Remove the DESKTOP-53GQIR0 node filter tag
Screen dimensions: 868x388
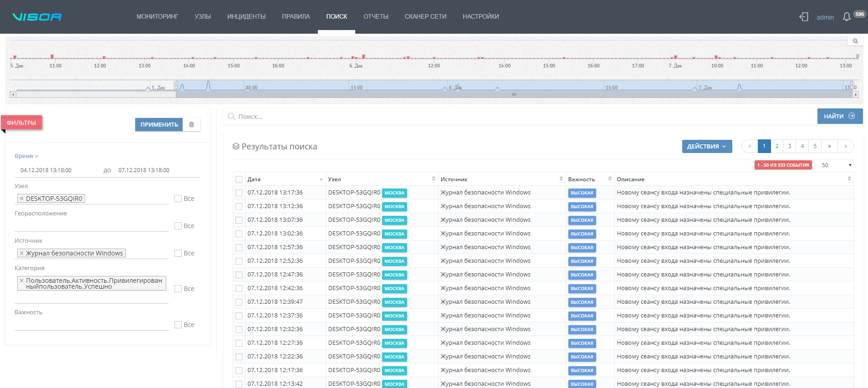(21, 199)
